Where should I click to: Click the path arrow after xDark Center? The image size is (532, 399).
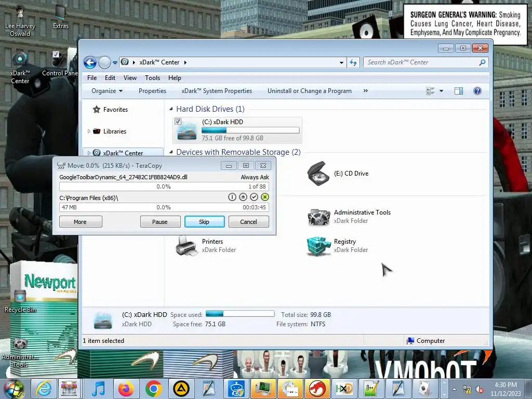[x=185, y=62]
